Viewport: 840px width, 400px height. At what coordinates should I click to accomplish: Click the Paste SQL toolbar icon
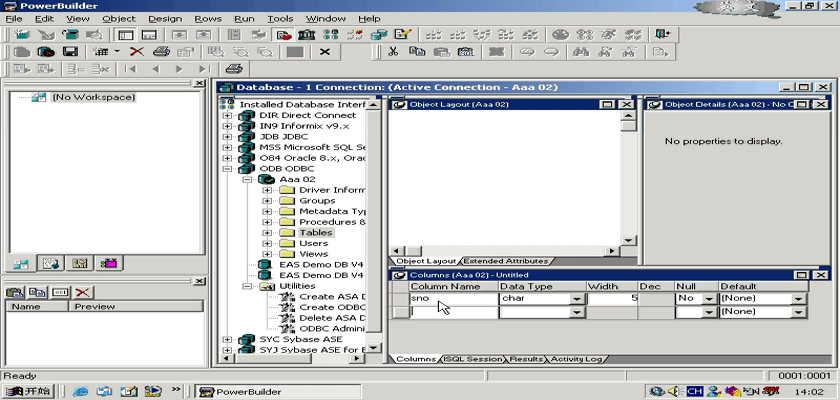466,52
